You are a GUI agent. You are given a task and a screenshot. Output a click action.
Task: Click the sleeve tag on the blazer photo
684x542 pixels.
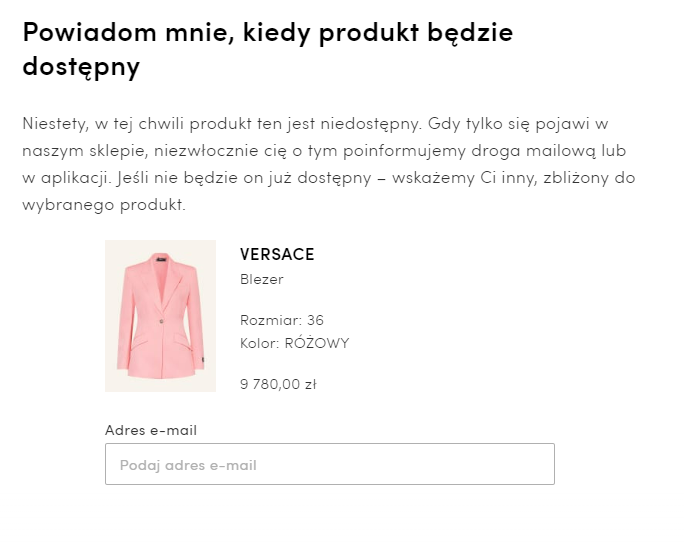(203, 360)
